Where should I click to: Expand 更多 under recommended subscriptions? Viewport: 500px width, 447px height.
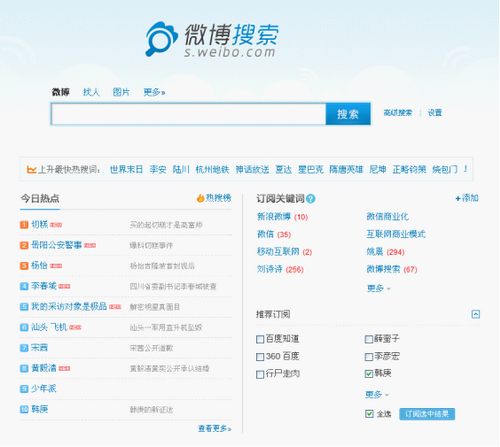pyautogui.click(x=377, y=395)
